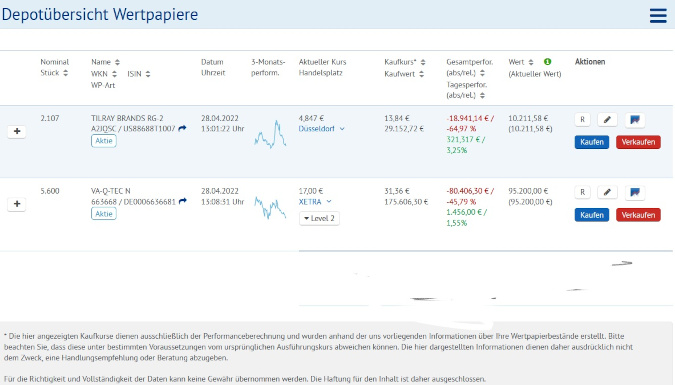675x385 pixels.
Task: Open chart icon for VA-Q-TEC
Action: [635, 192]
